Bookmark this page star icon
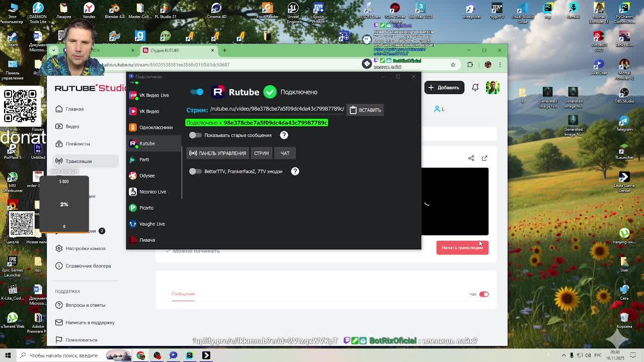The width and height of the screenshot is (644, 362). pos(453,64)
